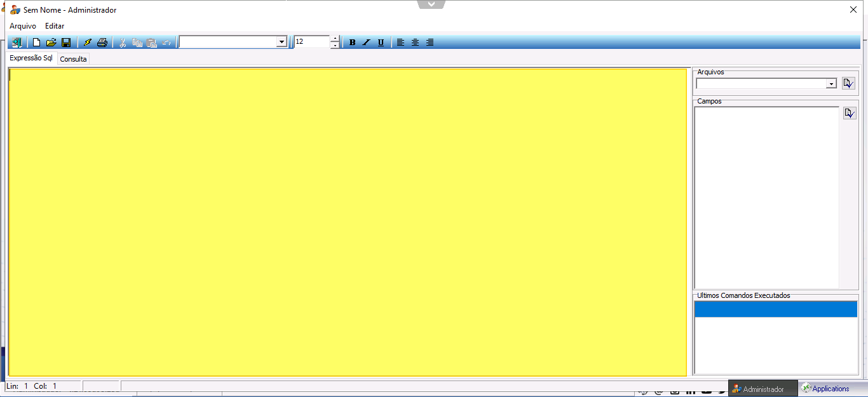868x397 pixels.
Task: Click the font size field showing 12
Action: click(311, 41)
